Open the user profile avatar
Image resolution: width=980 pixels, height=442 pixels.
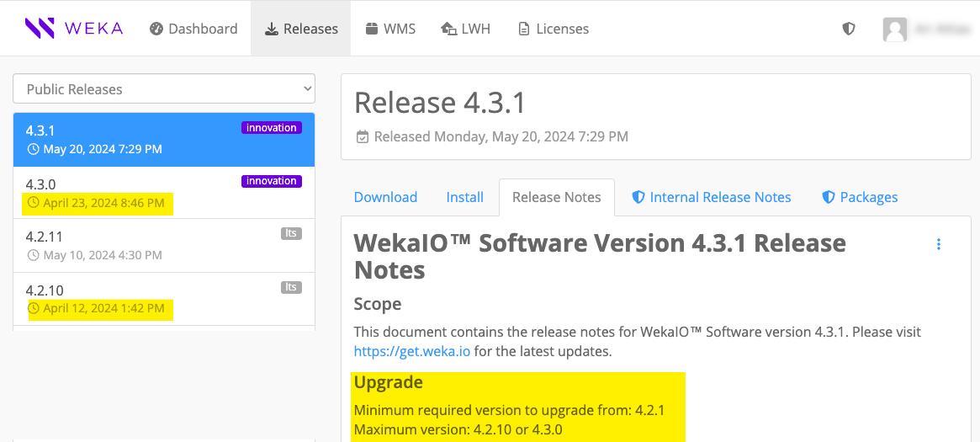(894, 29)
